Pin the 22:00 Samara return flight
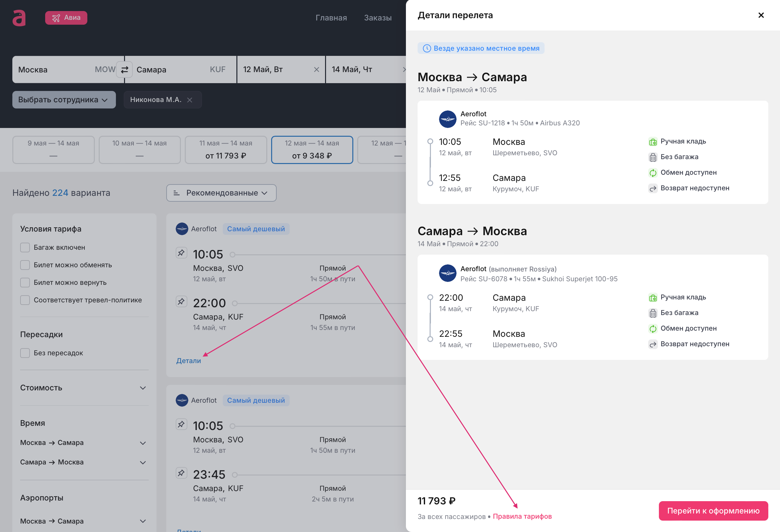Viewport: 780px width, 532px height. (181, 301)
